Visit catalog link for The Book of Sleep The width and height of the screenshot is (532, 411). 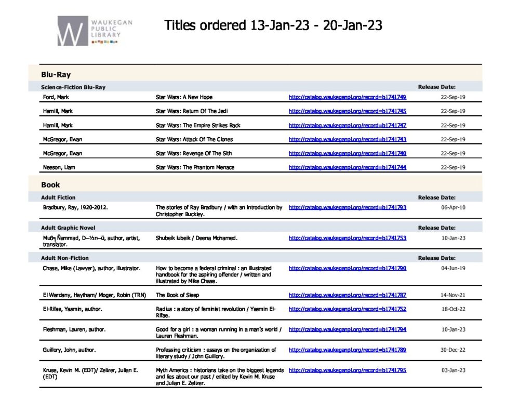point(347,295)
